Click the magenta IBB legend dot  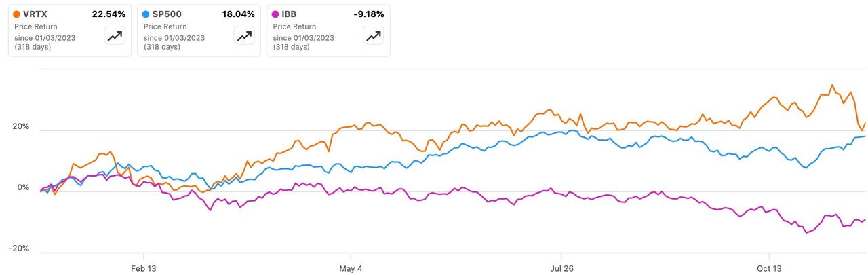pyautogui.click(x=276, y=14)
